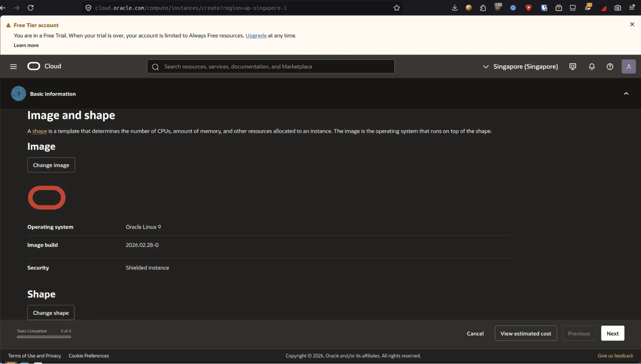Open the archive box toolbar icon
641x364 pixels.
[x=559, y=8]
